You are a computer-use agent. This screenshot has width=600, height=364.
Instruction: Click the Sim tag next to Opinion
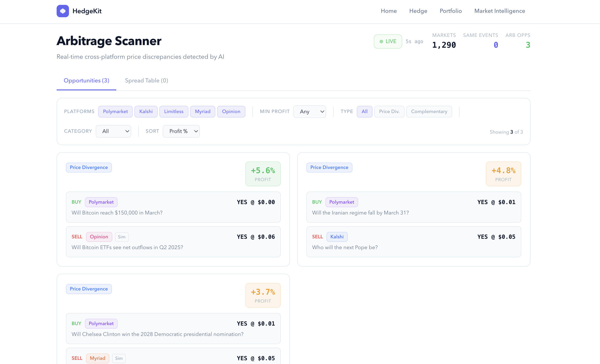pos(122,237)
